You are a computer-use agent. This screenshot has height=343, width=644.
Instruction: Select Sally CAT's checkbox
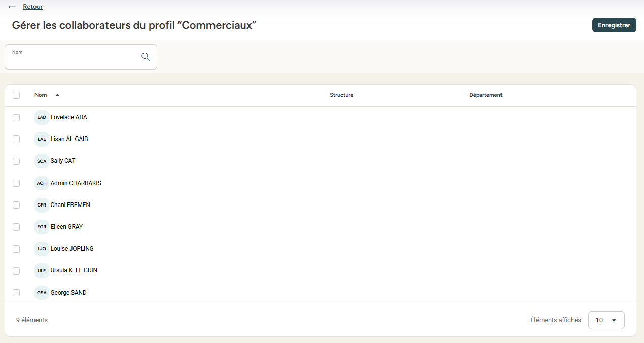pyautogui.click(x=16, y=161)
